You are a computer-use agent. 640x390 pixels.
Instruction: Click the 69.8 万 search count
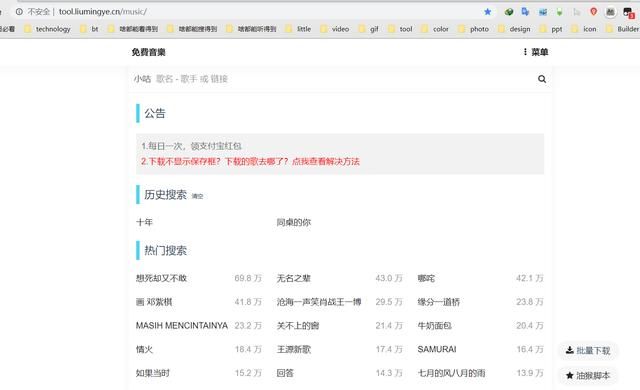248,278
